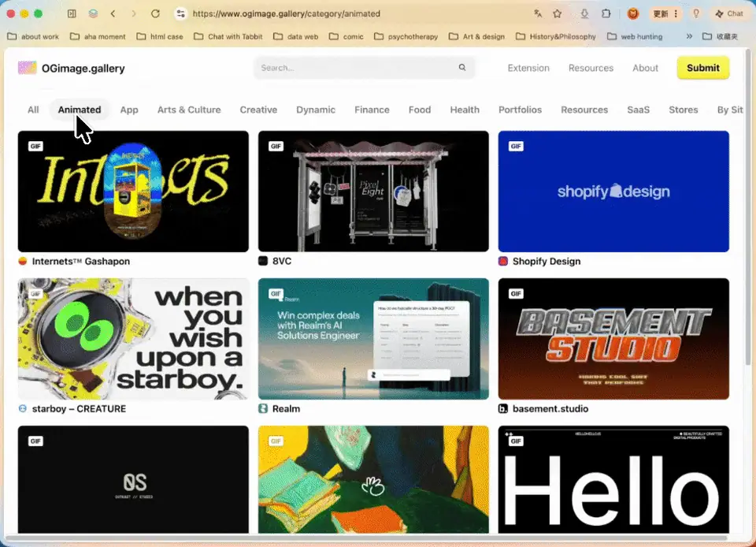Click the basement.studio favicon icon
Image resolution: width=756 pixels, height=547 pixels.
(503, 408)
